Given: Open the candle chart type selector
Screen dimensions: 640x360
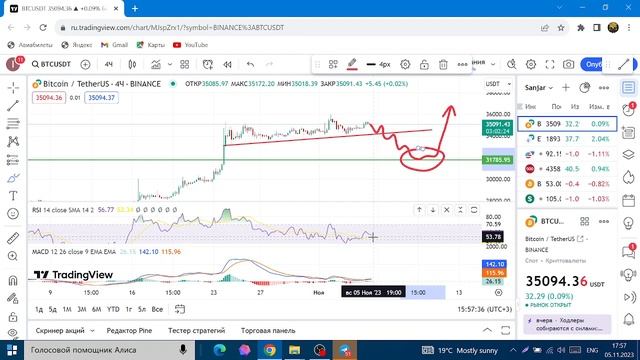Looking at the screenshot, I should pos(132,64).
